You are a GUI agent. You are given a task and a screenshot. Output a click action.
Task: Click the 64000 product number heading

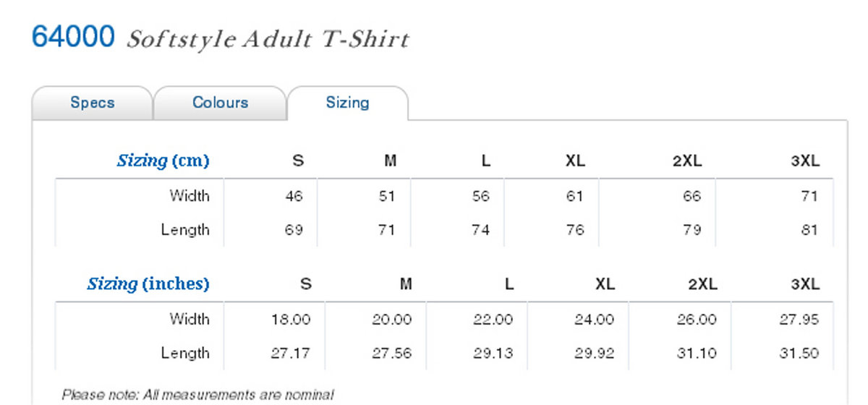tap(73, 36)
